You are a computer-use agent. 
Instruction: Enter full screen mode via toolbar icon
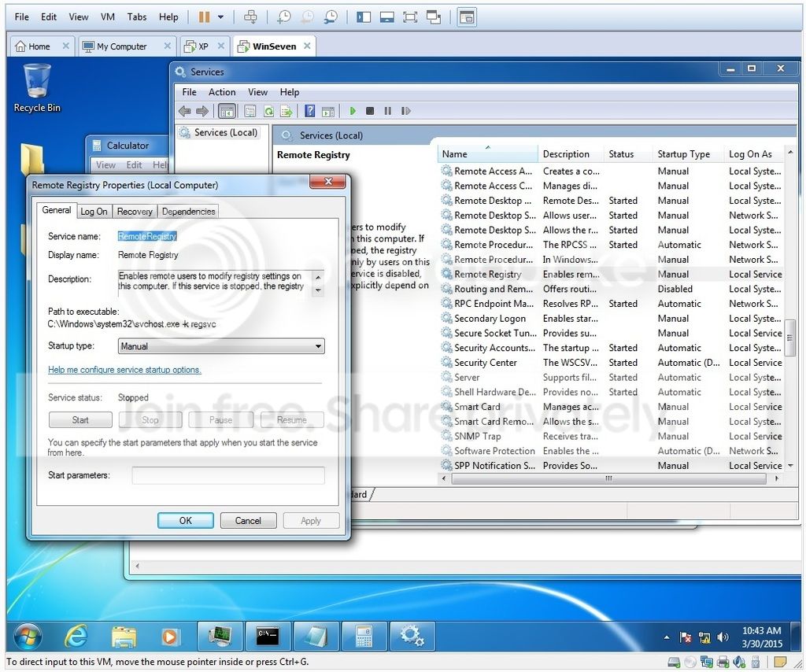point(410,17)
